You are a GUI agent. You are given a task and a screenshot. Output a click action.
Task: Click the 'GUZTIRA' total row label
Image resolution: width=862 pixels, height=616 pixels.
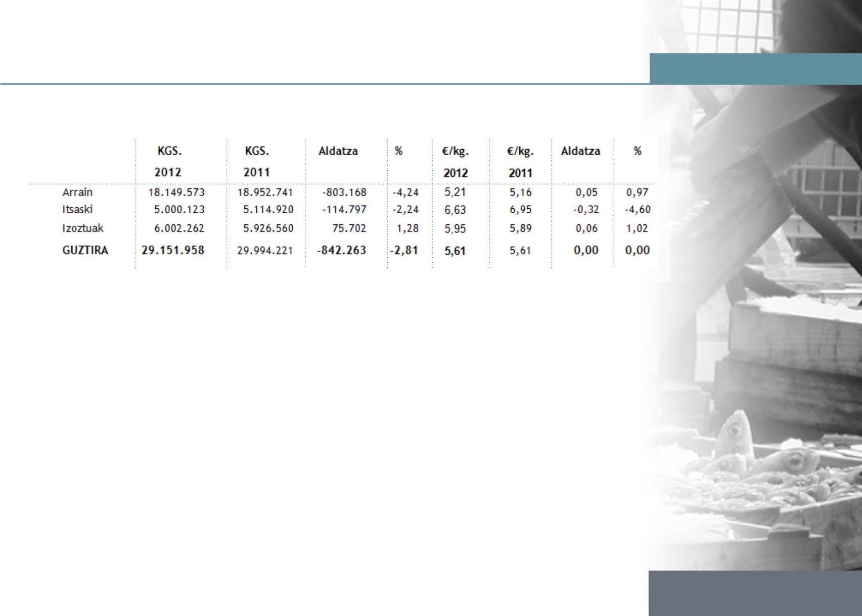[x=85, y=250]
